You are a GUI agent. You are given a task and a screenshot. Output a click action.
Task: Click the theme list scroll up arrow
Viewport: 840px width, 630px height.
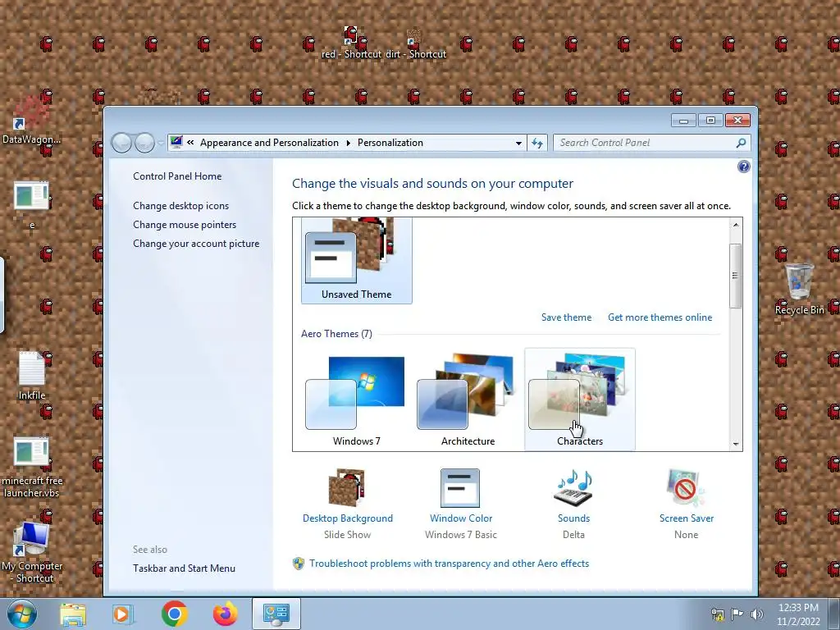(x=736, y=225)
